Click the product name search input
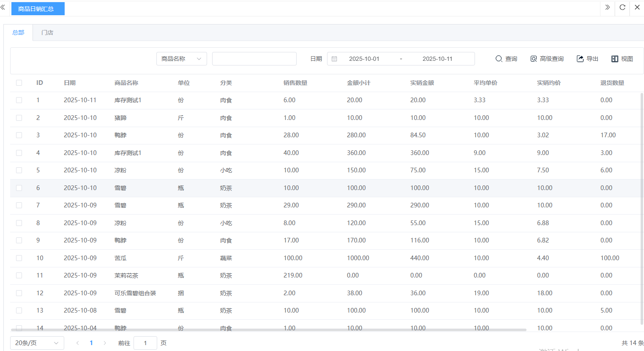This screenshot has width=644, height=351. point(254,59)
